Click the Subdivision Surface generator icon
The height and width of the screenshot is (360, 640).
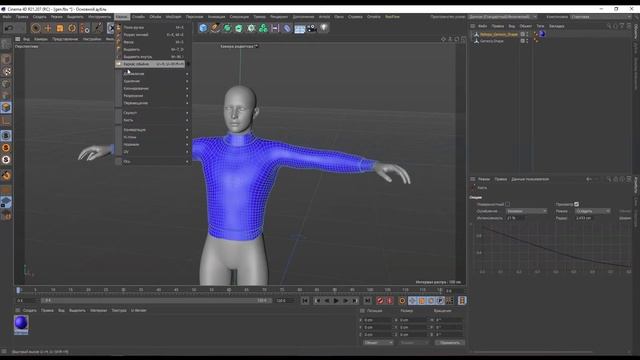coord(227,28)
